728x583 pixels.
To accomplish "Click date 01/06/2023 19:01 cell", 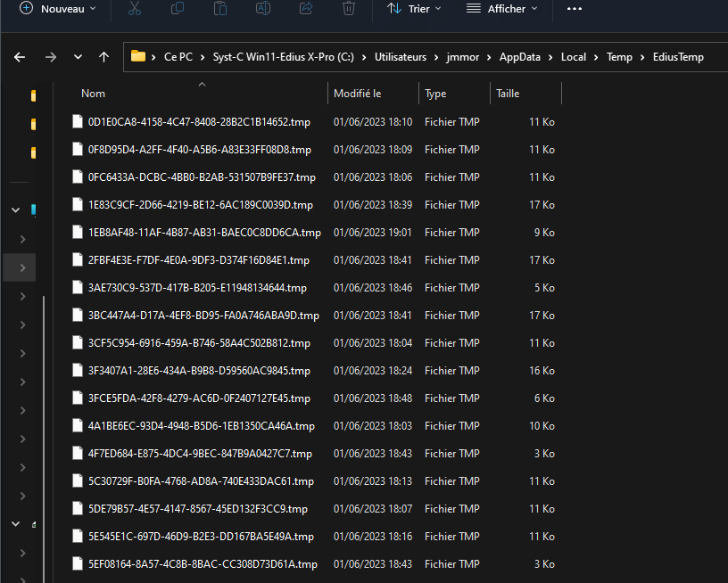I will point(372,233).
